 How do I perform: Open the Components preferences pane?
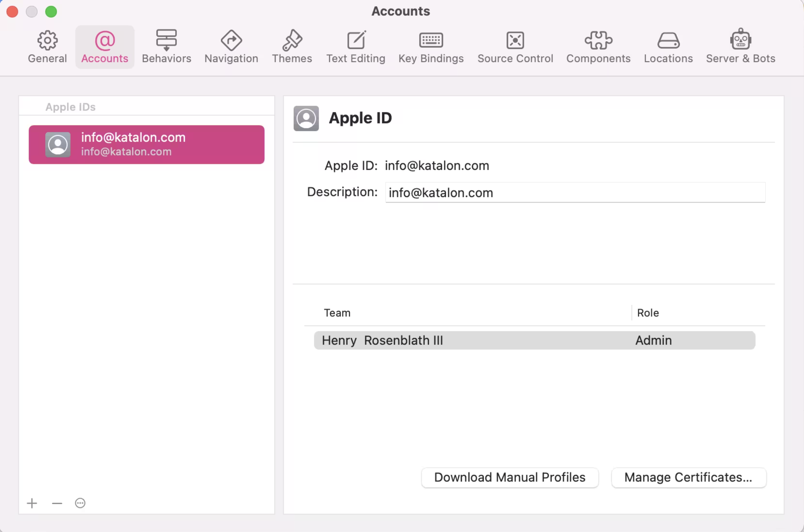pyautogui.click(x=598, y=47)
